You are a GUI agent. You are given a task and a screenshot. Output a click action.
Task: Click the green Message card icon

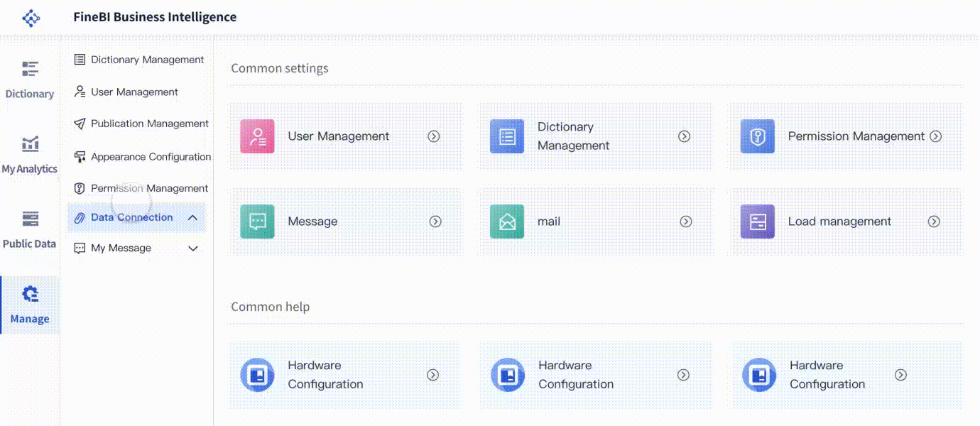(257, 222)
